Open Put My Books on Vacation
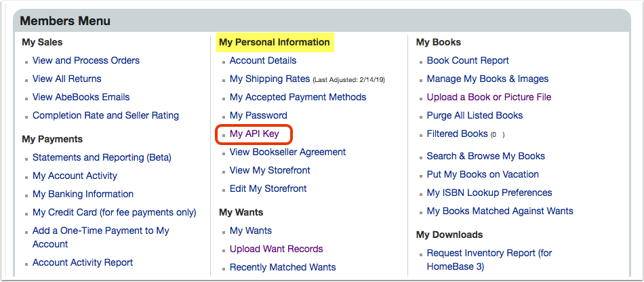The image size is (644, 282). click(x=483, y=174)
